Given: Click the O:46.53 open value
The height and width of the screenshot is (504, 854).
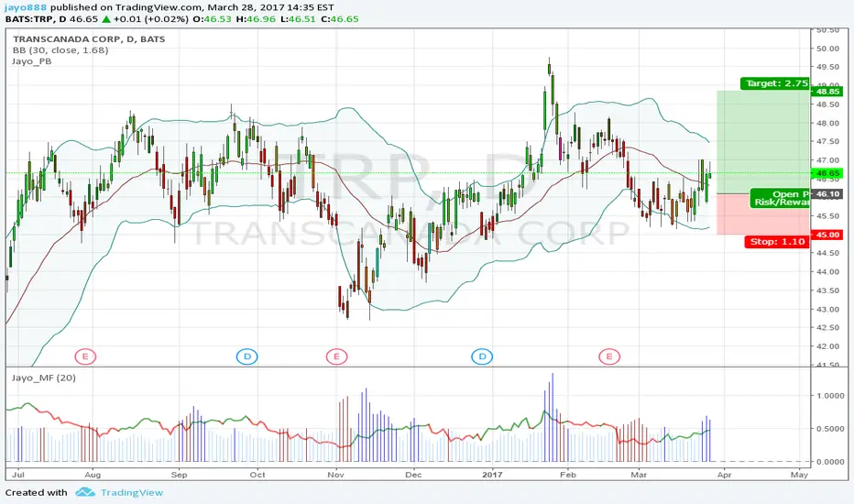Looking at the screenshot, I should [x=214, y=19].
